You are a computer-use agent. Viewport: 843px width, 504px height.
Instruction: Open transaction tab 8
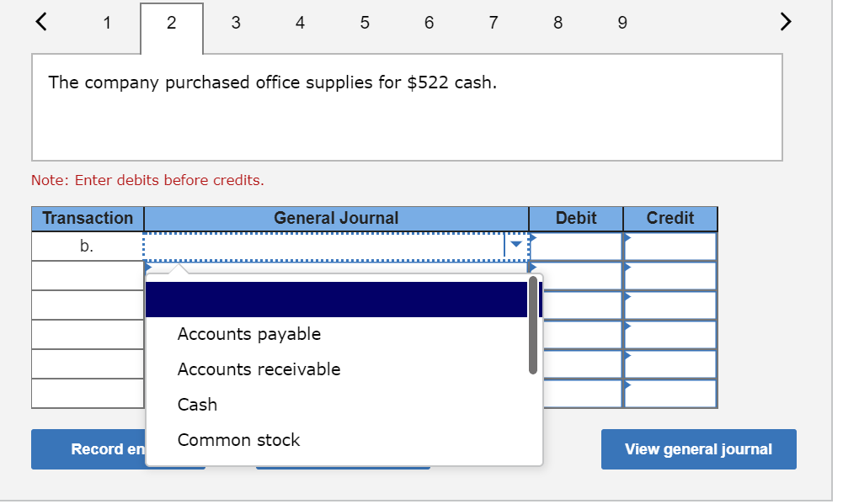point(558,23)
